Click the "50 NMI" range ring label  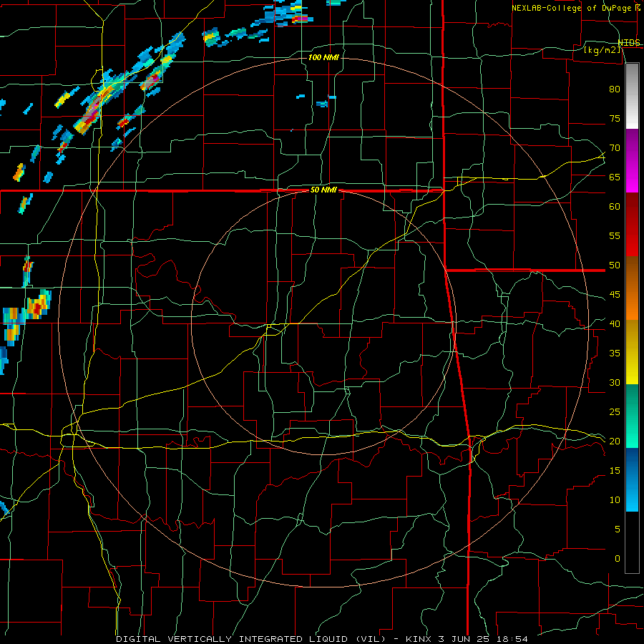click(323, 190)
